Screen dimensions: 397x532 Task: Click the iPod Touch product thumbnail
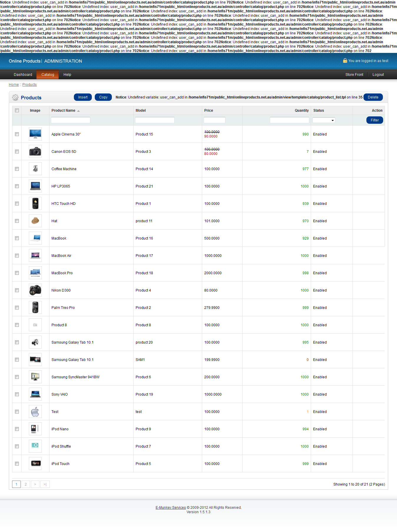click(35, 464)
